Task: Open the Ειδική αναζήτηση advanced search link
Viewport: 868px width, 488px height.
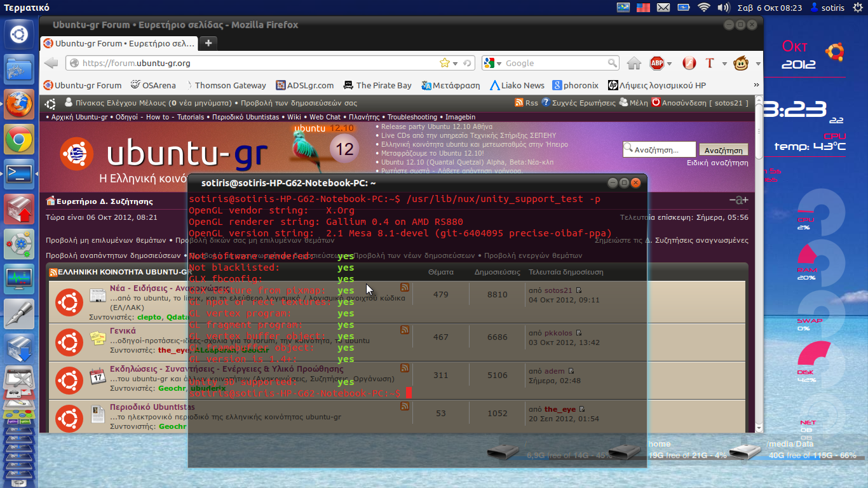Action: 717,163
